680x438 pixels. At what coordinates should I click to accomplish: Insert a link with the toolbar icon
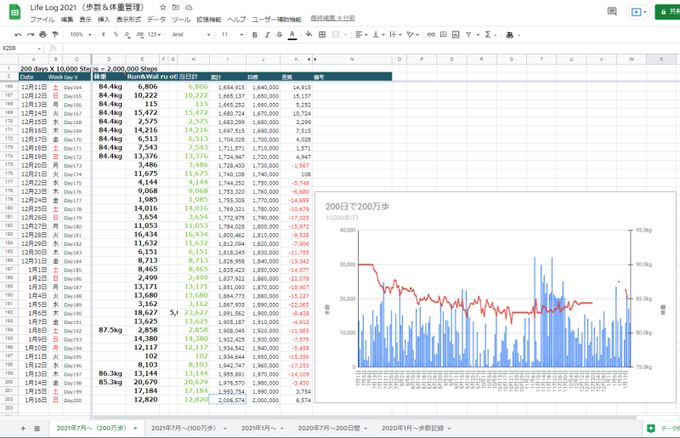(431, 34)
